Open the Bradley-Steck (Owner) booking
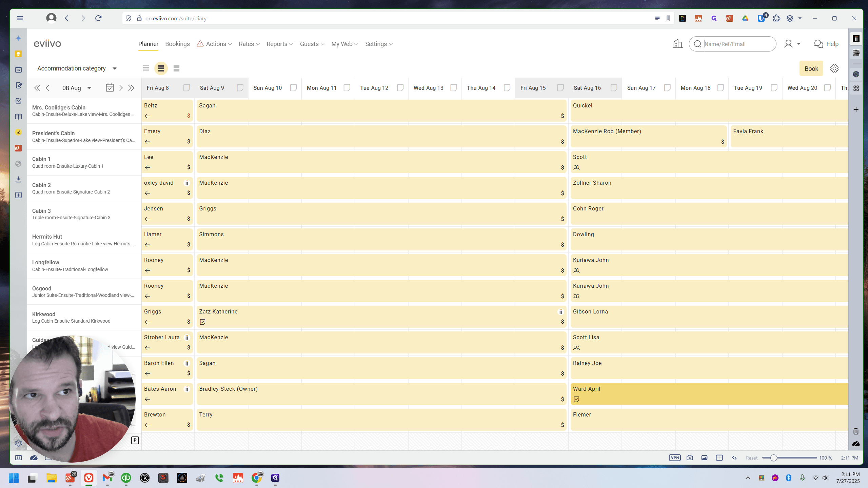 coord(381,394)
